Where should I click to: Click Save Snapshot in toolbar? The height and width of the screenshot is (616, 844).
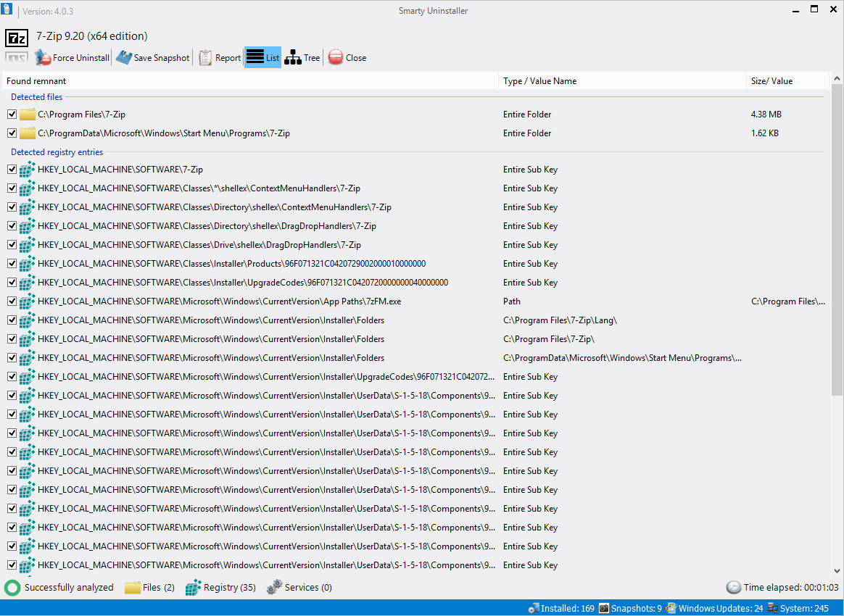[153, 57]
